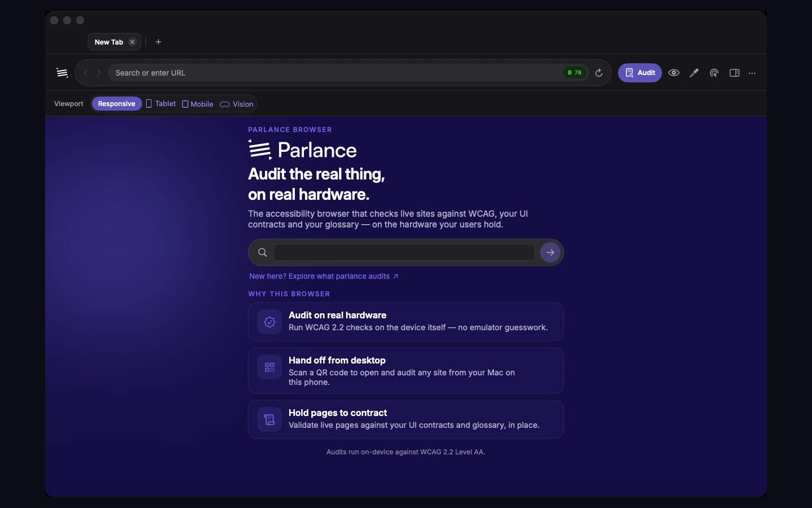Image resolution: width=812 pixels, height=508 pixels.
Task: Select the eyedropper color picker tool
Action: click(x=694, y=73)
